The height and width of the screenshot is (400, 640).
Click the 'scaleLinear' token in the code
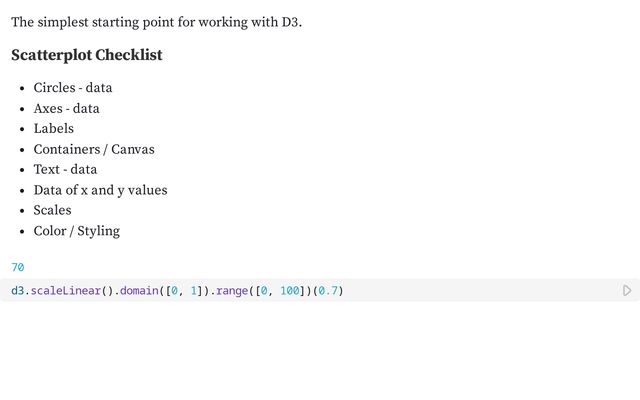tap(66, 291)
